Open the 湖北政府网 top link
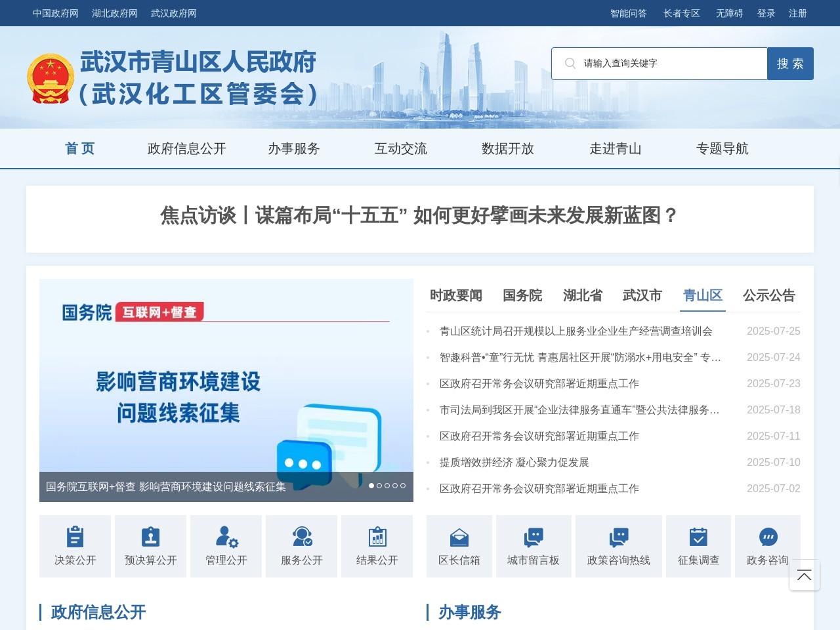Viewport: 840px width, 630px height. (x=115, y=13)
